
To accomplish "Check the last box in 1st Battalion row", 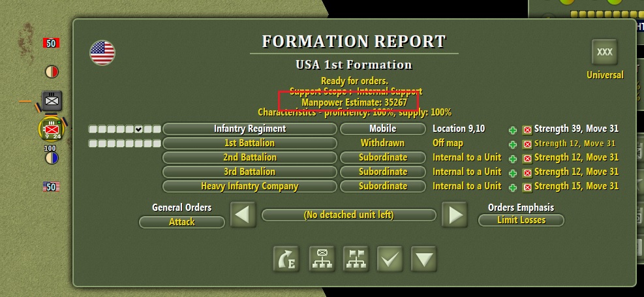I will click(x=157, y=144).
